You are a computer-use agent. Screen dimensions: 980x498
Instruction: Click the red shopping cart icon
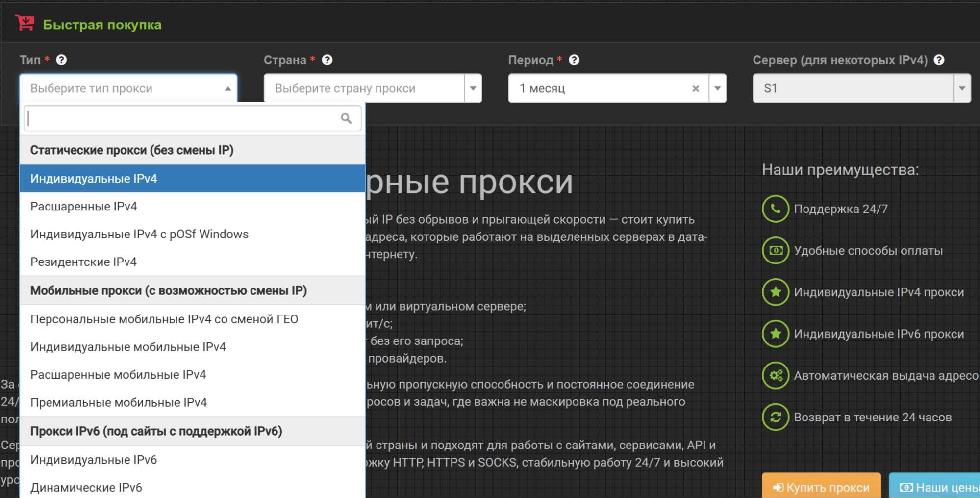(25, 22)
